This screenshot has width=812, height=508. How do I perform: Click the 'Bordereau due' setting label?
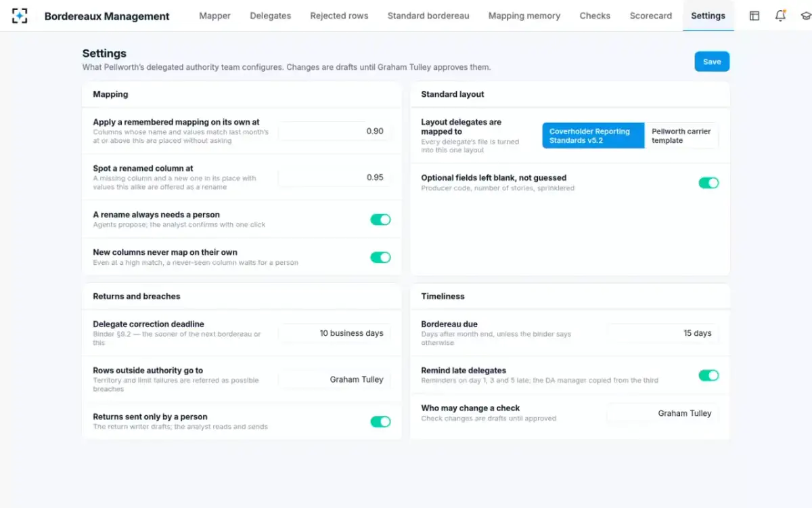click(449, 324)
